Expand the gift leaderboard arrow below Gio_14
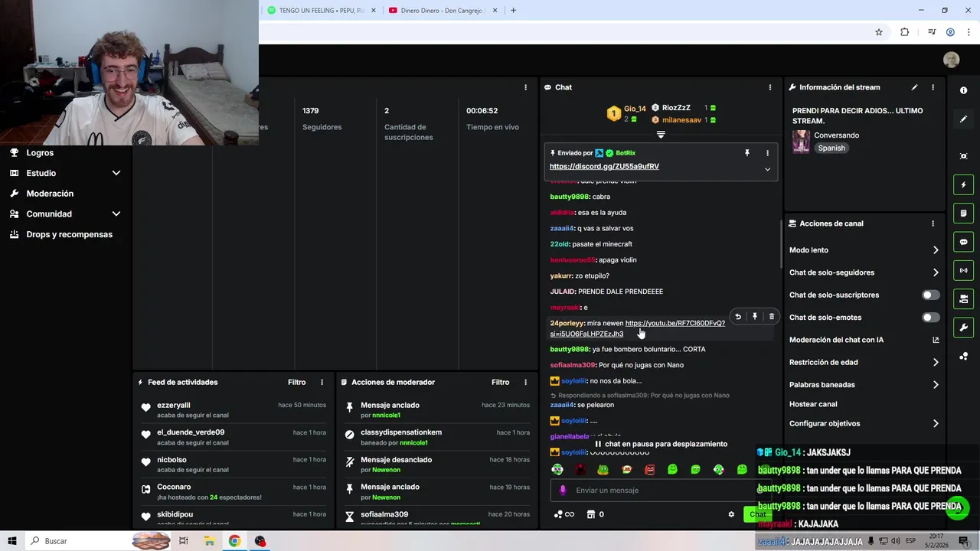The image size is (980, 551). pos(661,135)
